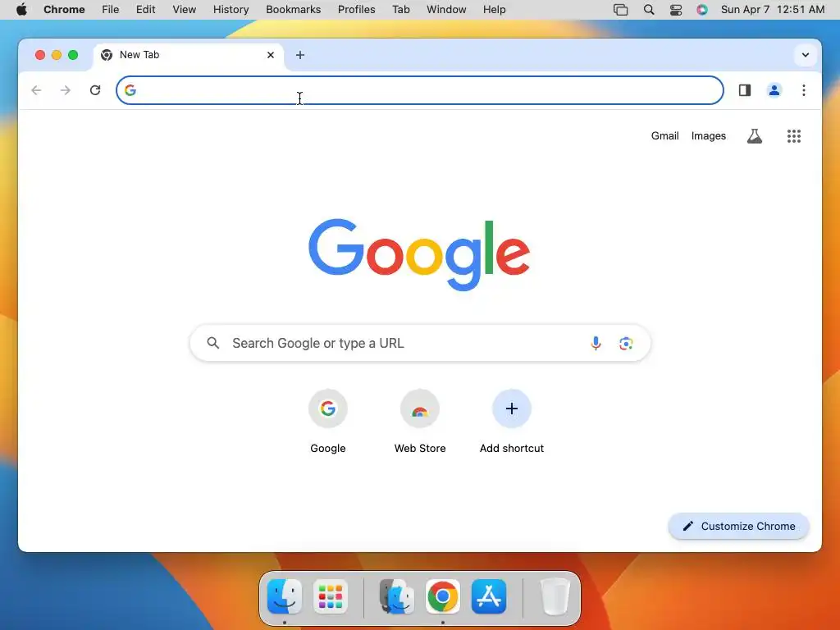Expand the tab search dropdown

806,55
